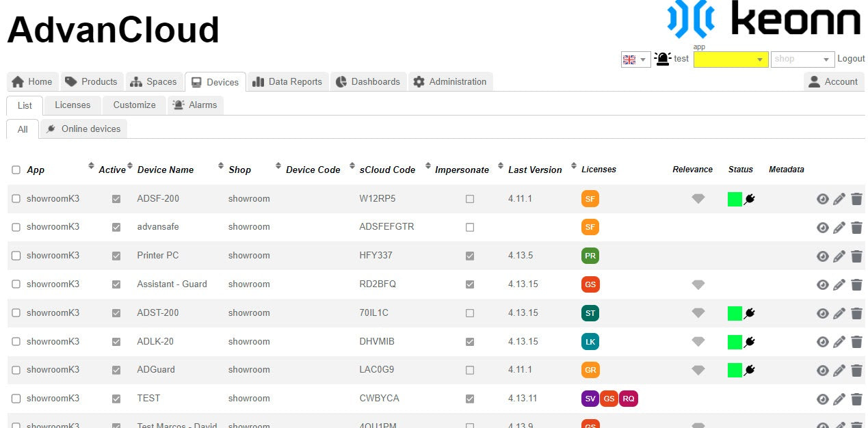
Task: Open the Dashboards tab
Action: pos(369,81)
